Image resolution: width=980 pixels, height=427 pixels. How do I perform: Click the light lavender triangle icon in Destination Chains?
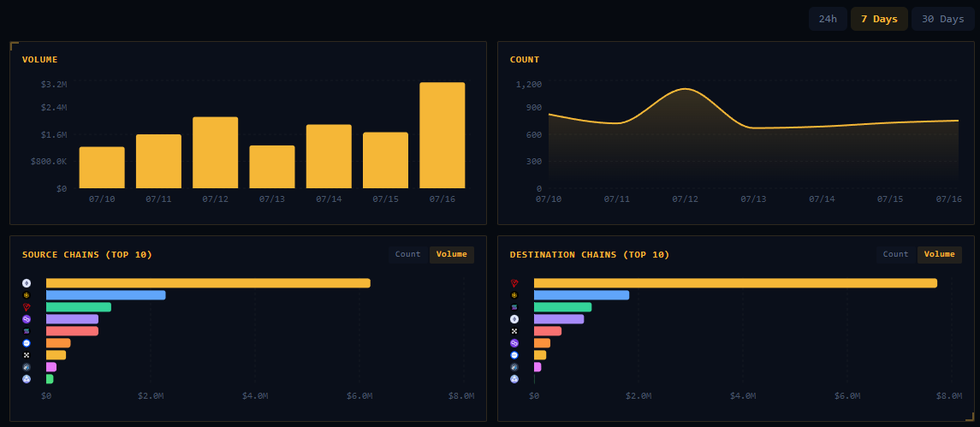(x=514, y=379)
